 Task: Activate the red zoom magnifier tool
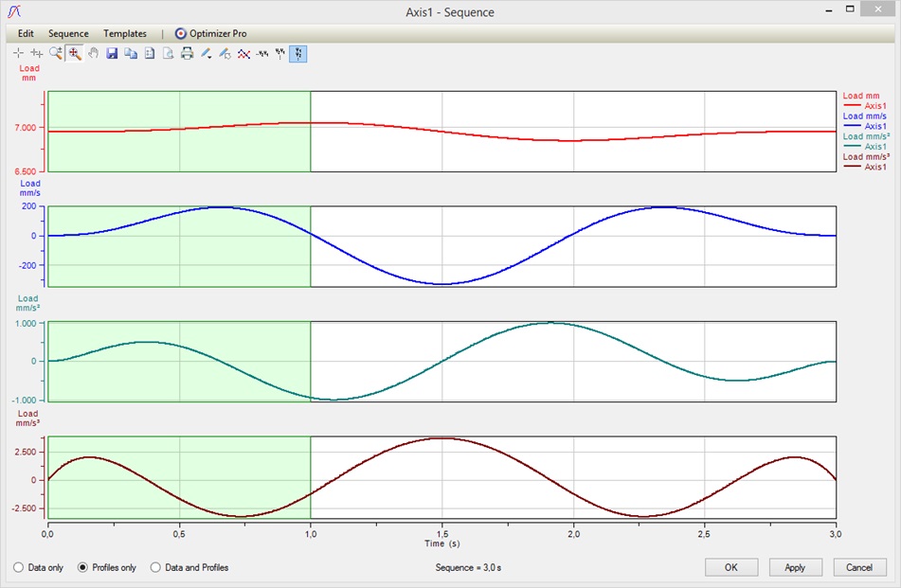coord(74,54)
